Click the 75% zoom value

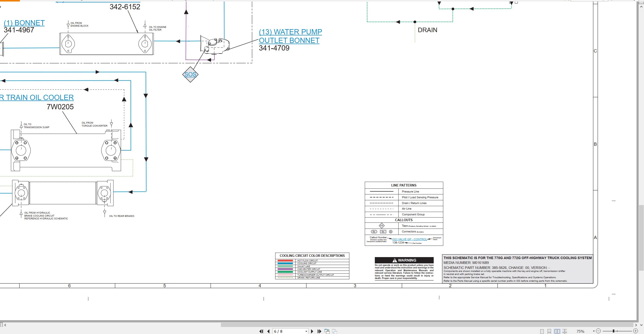click(580, 331)
